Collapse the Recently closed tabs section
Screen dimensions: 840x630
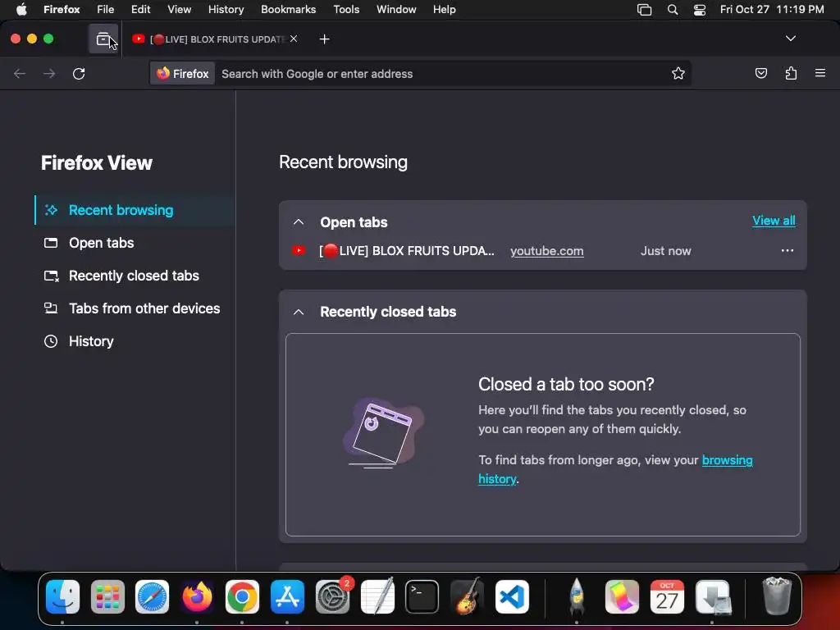click(299, 312)
